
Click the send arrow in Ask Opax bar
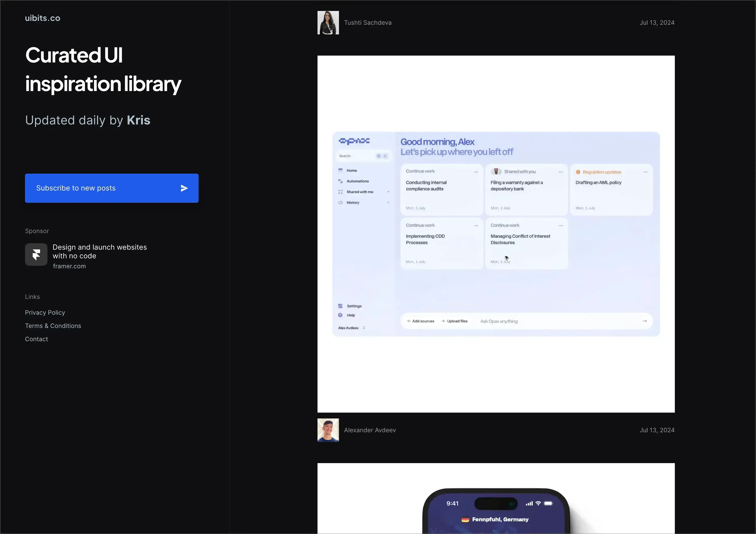[645, 321]
